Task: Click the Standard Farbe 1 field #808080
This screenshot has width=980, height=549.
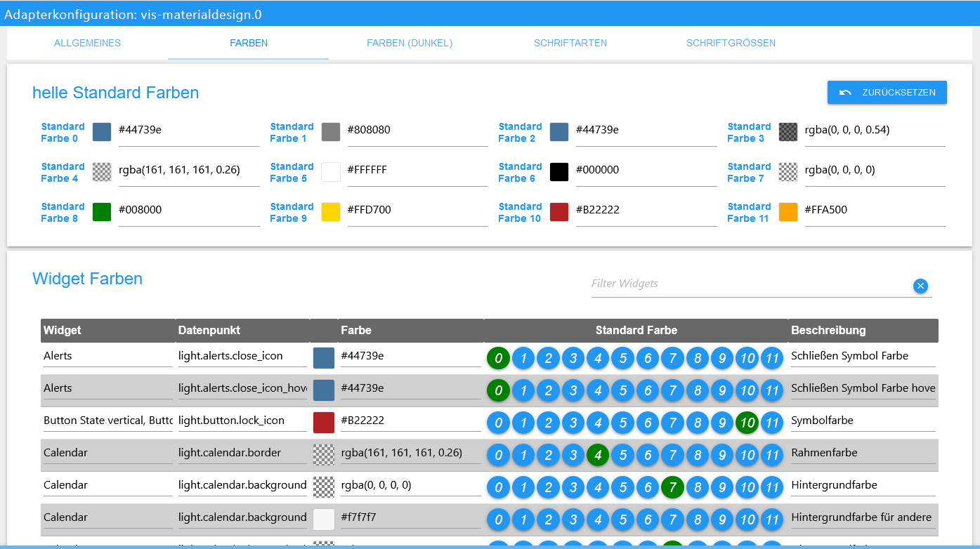Action: click(x=417, y=131)
